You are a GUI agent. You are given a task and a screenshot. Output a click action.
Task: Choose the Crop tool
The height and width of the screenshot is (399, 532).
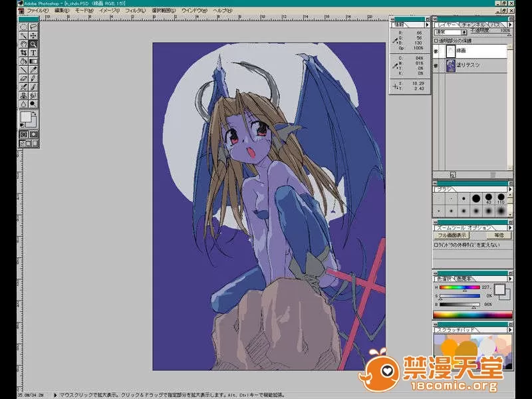pos(24,53)
